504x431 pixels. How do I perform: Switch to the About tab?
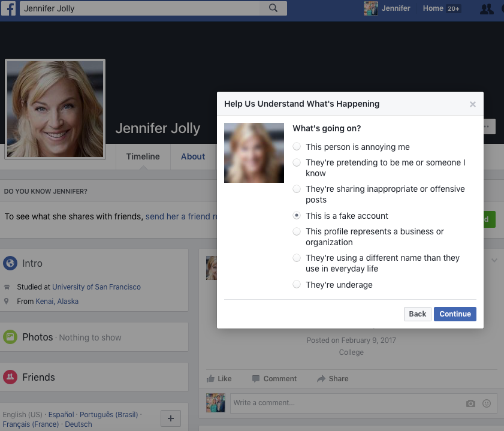pos(192,156)
